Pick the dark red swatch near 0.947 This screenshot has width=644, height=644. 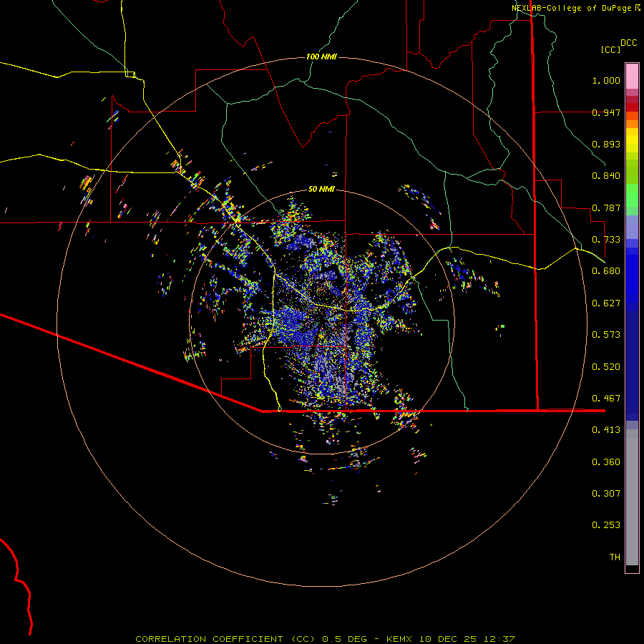632,107
